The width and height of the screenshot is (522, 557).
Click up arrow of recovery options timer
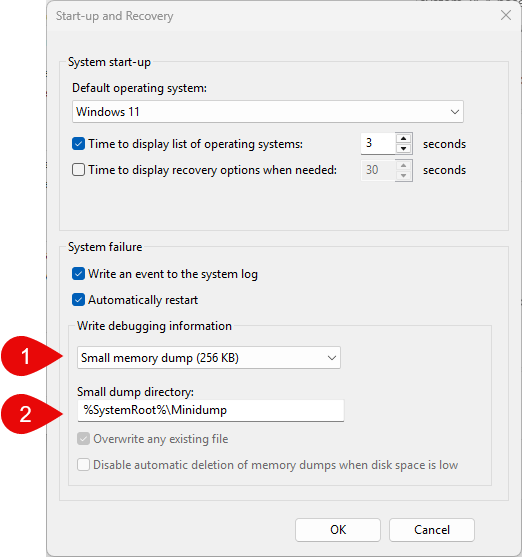click(403, 165)
